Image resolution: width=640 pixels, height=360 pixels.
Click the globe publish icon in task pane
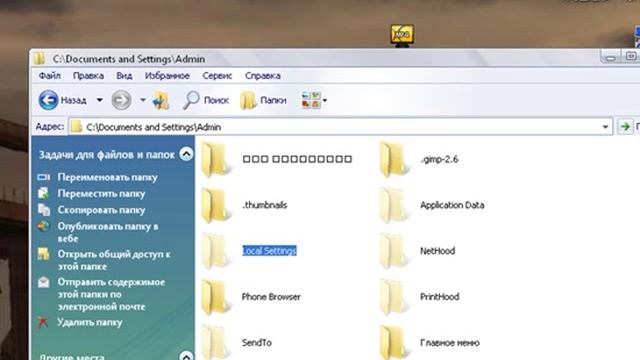pos(43,226)
